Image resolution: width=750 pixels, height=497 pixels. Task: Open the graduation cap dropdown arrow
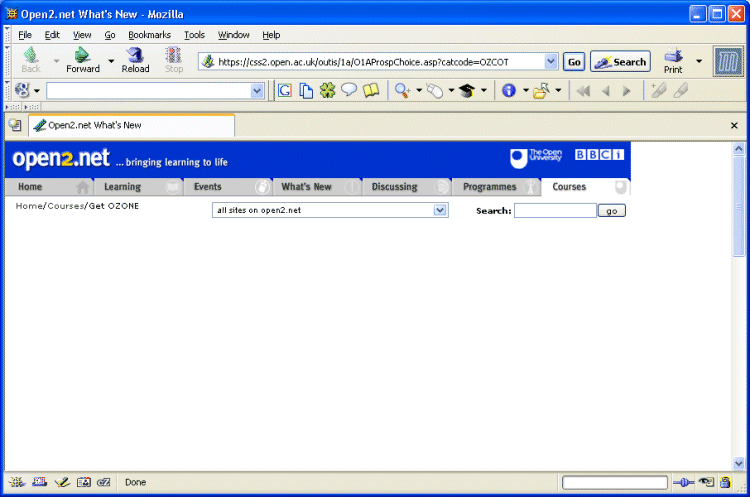[x=484, y=90]
